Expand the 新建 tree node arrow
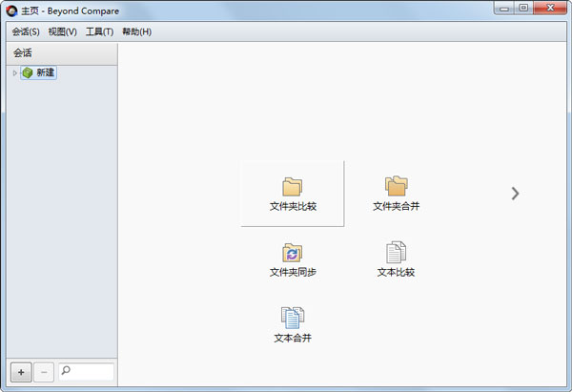This screenshot has height=392, width=572. pyautogui.click(x=14, y=73)
